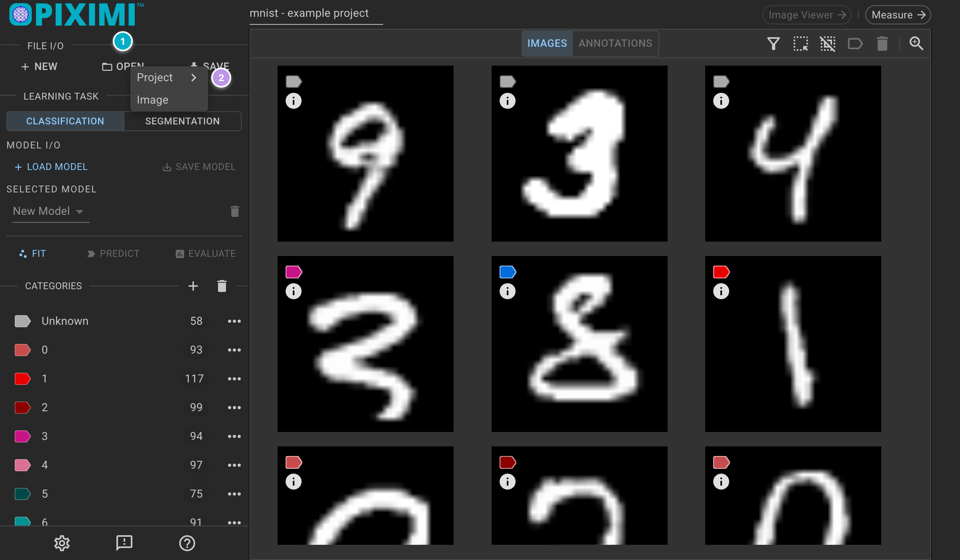Edit the project name field
The image size is (960, 560).
316,14
